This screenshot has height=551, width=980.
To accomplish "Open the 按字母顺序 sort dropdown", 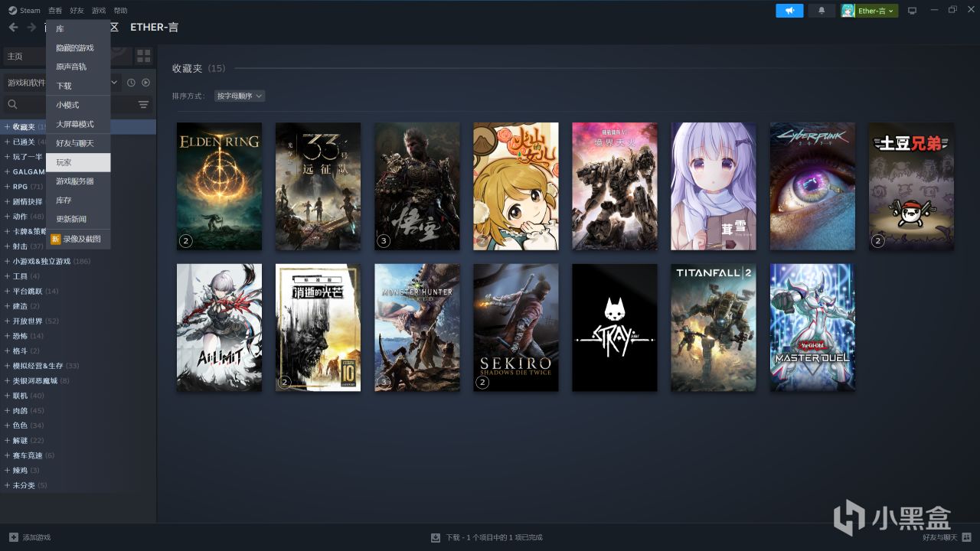I will point(240,96).
